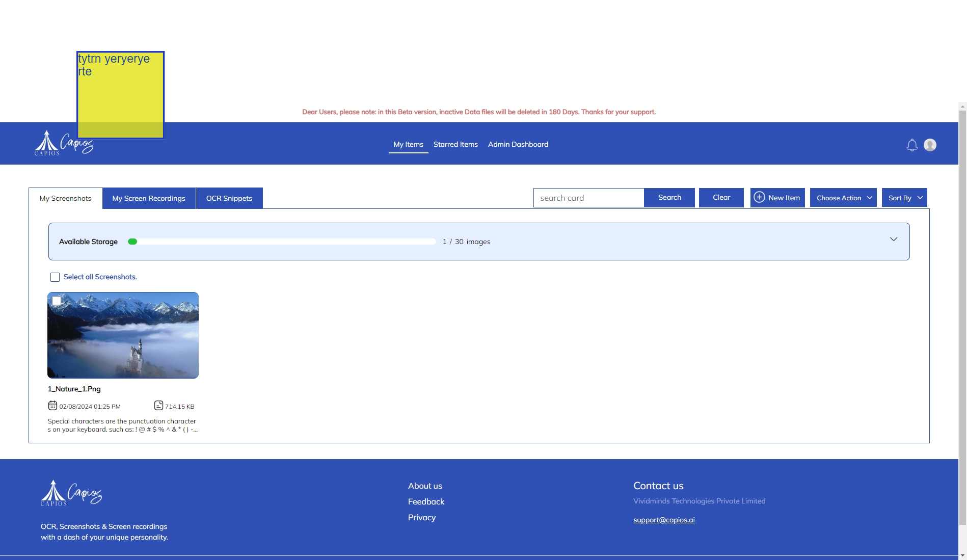Click the scrollbar up arrow
This screenshot has height=560, width=967.
[962, 106]
